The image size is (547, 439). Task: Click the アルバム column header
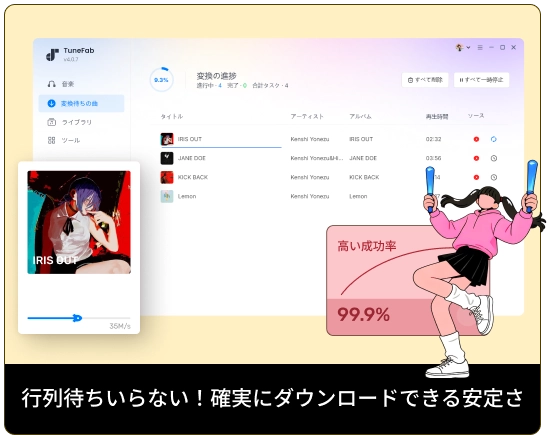pyautogui.click(x=360, y=117)
